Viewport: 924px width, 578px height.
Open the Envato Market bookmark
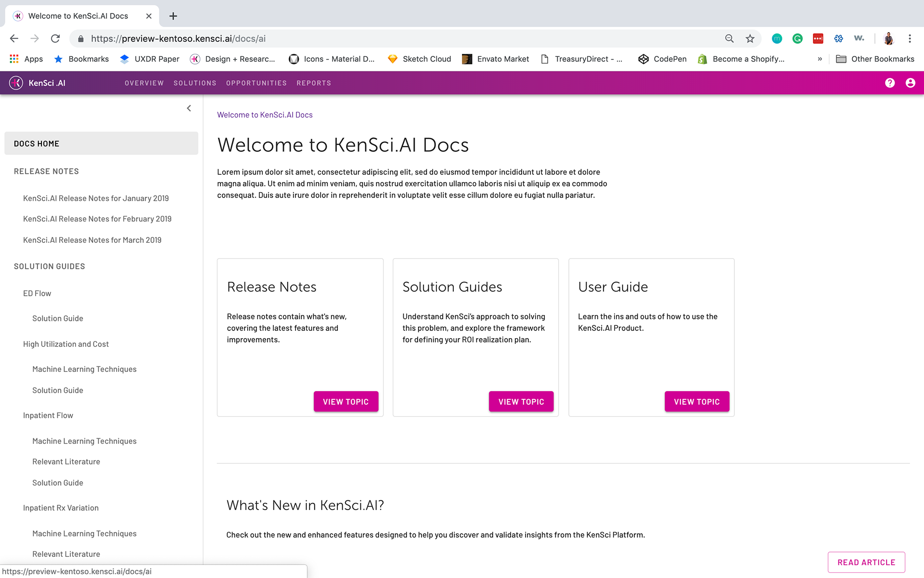pyautogui.click(x=496, y=59)
